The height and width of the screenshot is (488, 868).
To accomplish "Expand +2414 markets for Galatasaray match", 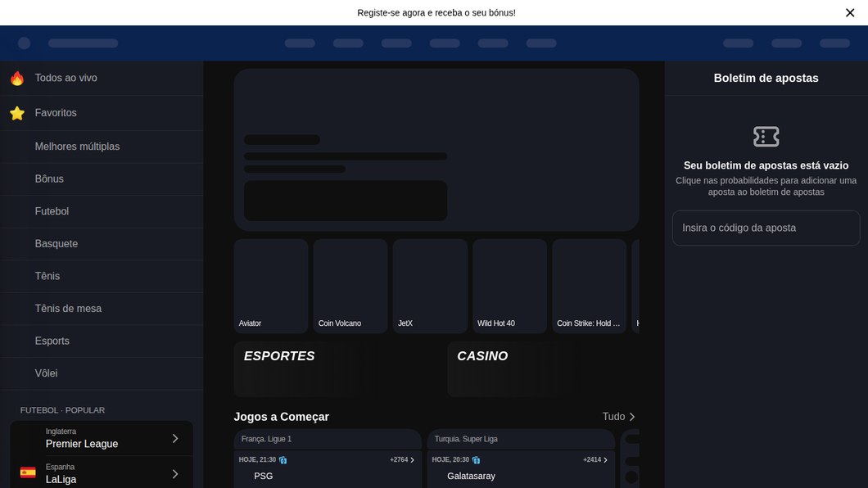I will pyautogui.click(x=595, y=460).
